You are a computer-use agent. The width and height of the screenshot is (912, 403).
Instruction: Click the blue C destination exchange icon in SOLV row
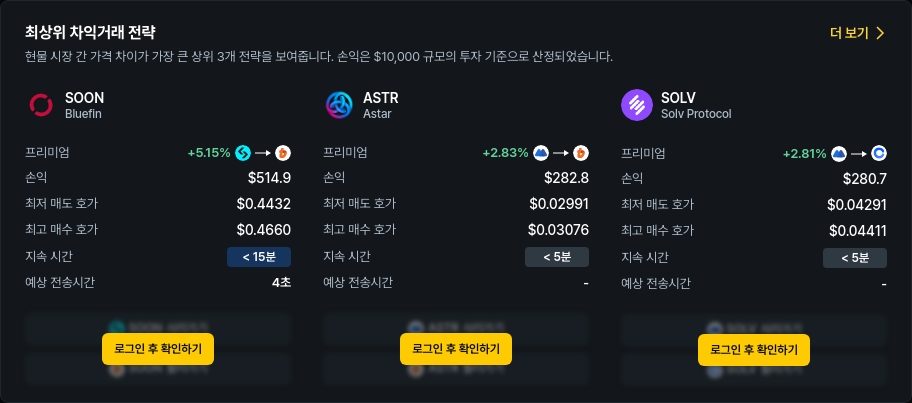[878, 154]
